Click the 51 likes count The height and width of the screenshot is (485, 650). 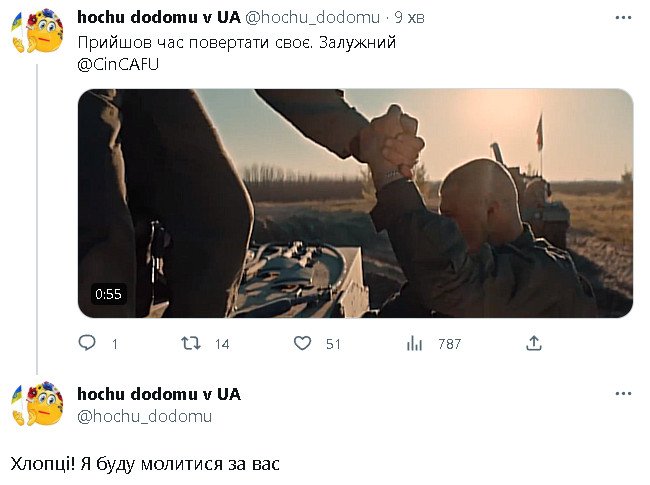pyautogui.click(x=333, y=344)
